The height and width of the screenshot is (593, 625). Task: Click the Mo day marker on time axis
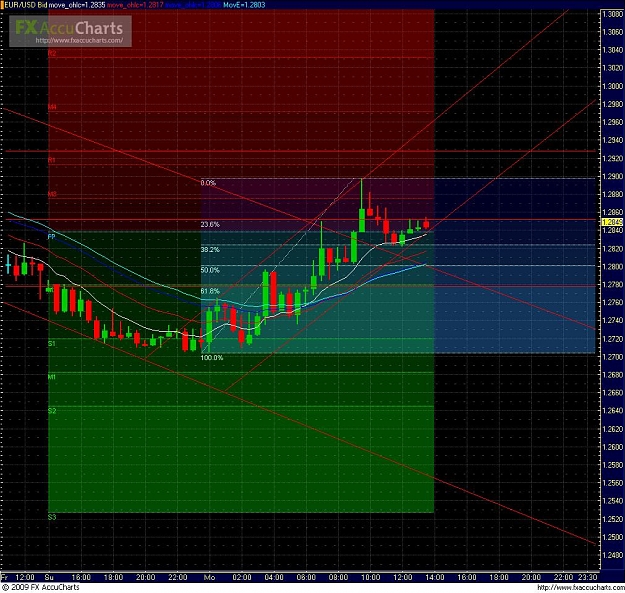(x=209, y=577)
